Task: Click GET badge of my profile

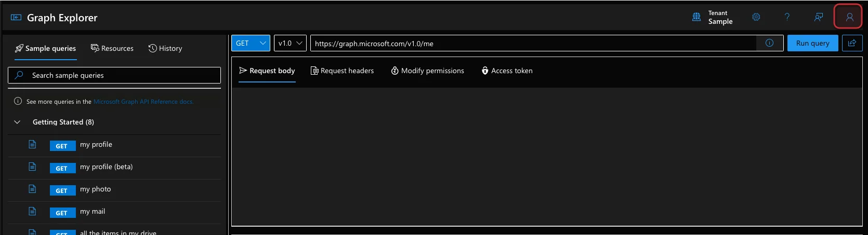Action: pyautogui.click(x=62, y=146)
